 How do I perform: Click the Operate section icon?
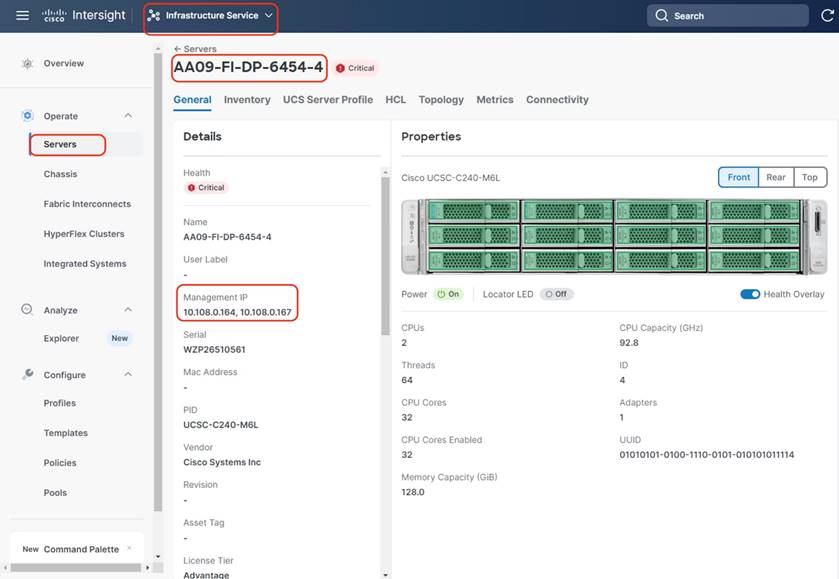(x=27, y=116)
